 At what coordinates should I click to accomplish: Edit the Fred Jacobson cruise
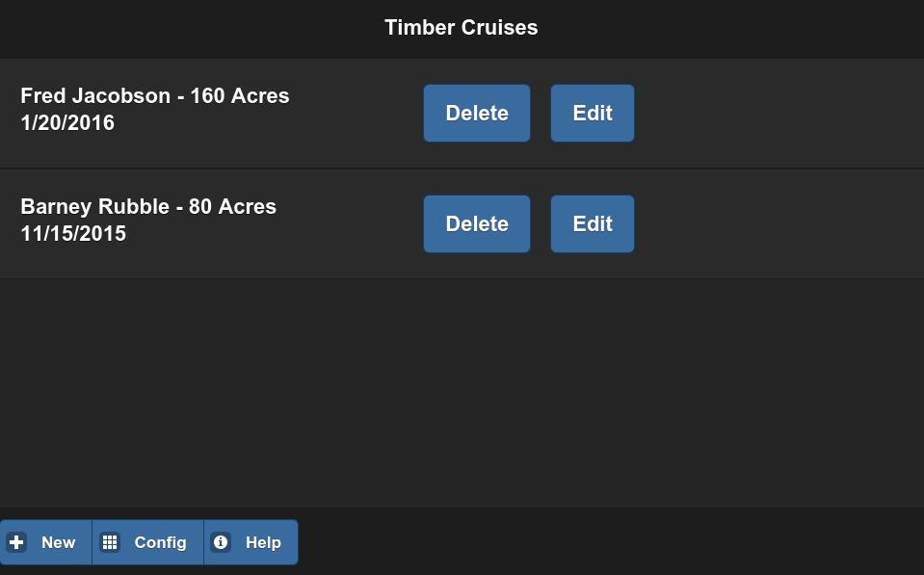click(x=593, y=114)
